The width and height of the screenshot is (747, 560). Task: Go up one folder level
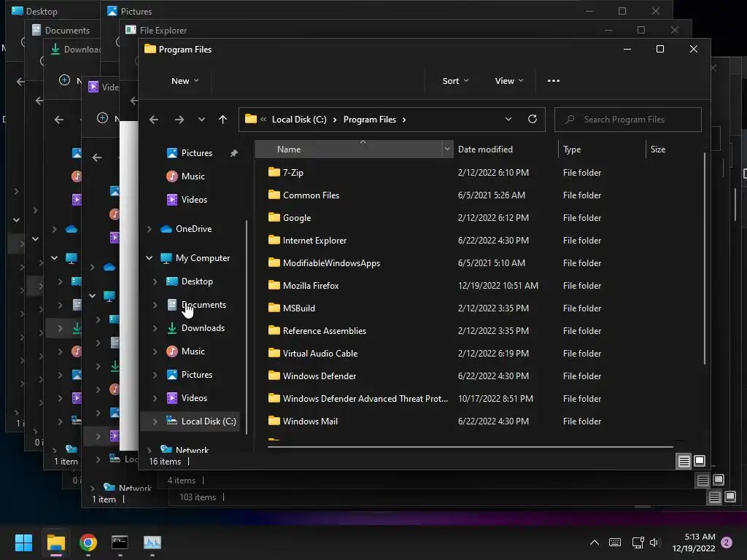[222, 120]
